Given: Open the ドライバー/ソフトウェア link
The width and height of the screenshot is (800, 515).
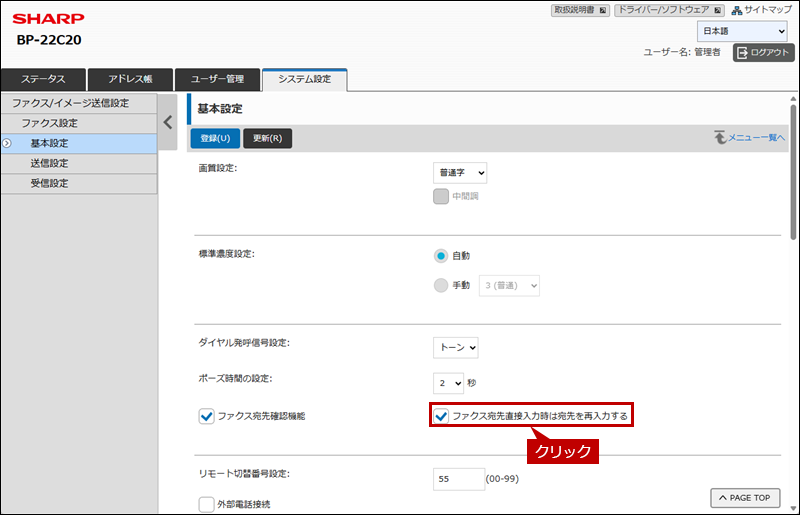Looking at the screenshot, I should pyautogui.click(x=669, y=10).
